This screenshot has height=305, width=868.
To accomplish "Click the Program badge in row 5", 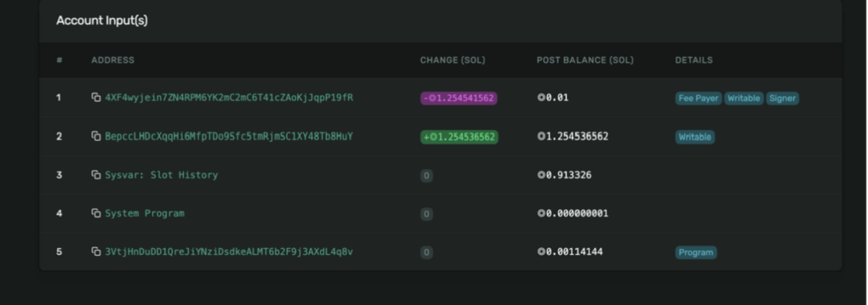I will pyautogui.click(x=696, y=253).
